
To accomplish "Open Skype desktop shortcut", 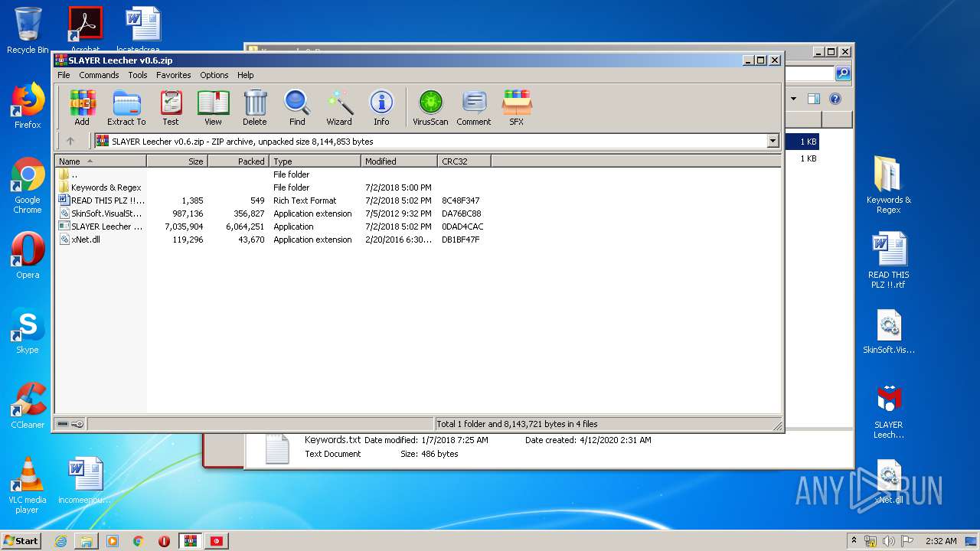I will point(28,331).
